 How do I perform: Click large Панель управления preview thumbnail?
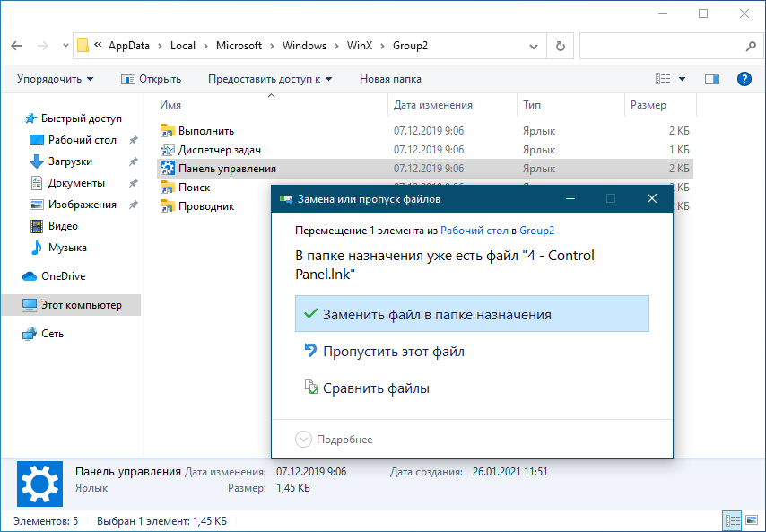point(40,484)
